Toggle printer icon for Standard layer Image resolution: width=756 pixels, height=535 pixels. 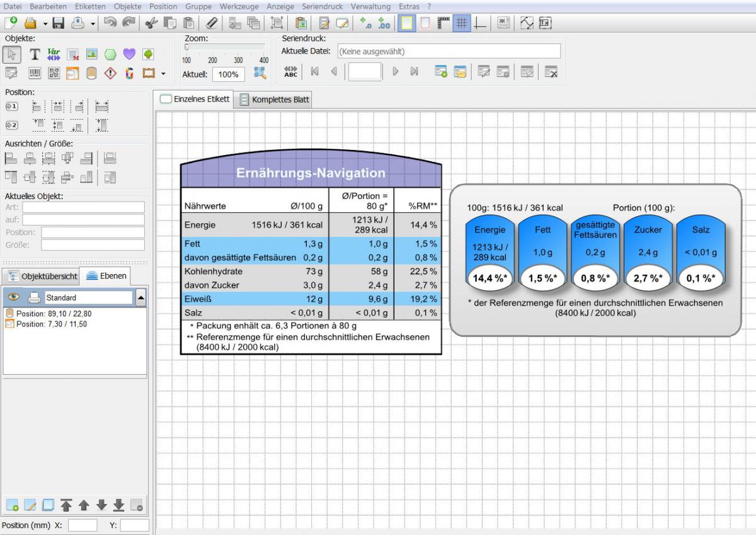click(x=34, y=297)
